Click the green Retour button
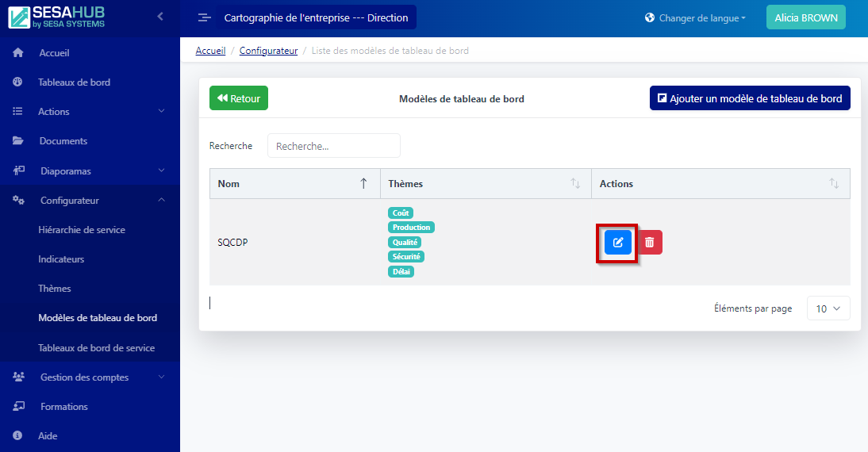 pyautogui.click(x=239, y=98)
